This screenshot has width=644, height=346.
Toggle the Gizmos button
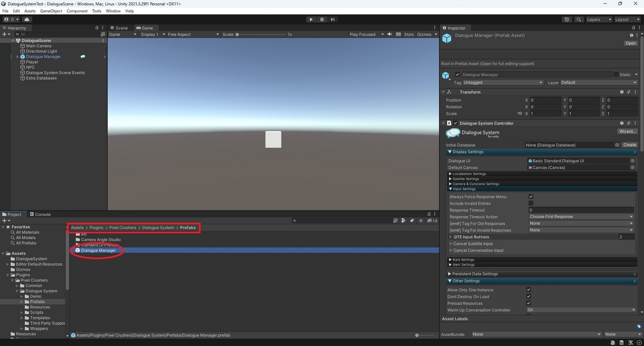coord(424,34)
